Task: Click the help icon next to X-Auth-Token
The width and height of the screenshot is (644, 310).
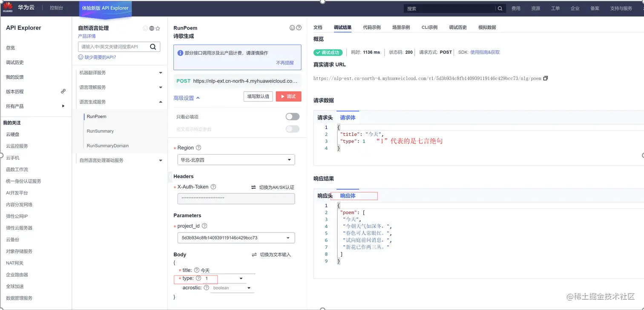Action: click(x=213, y=187)
